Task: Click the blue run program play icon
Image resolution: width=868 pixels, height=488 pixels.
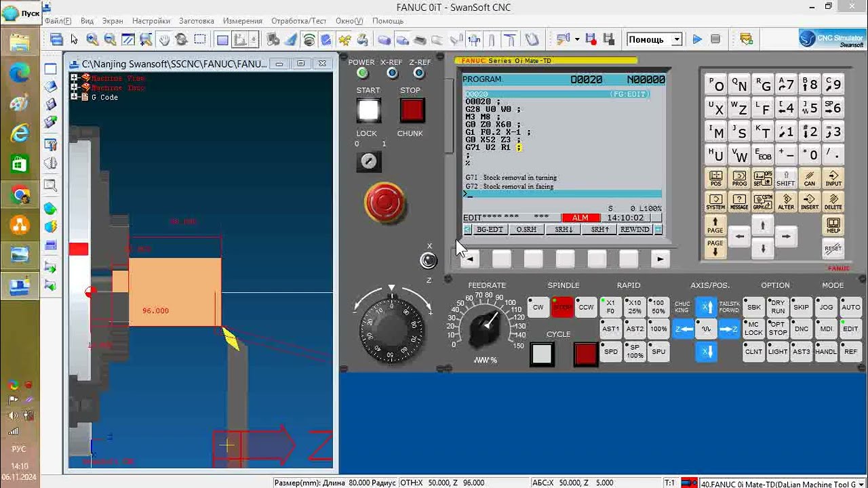Action: [697, 39]
